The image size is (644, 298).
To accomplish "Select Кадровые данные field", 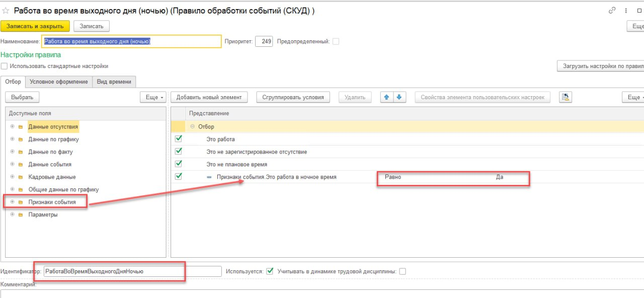I will pos(52,177).
